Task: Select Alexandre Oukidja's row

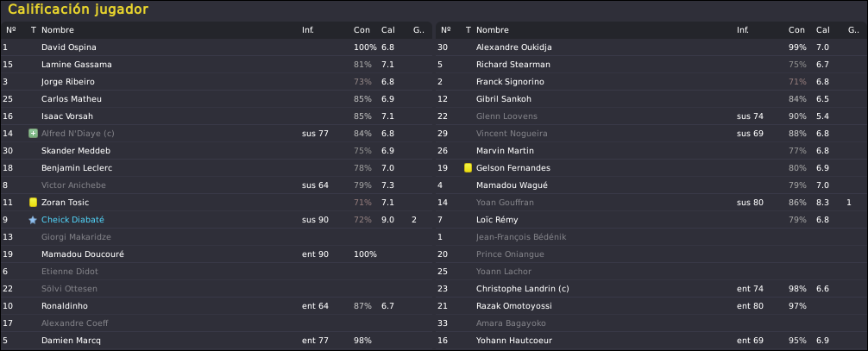Action: tap(651, 47)
